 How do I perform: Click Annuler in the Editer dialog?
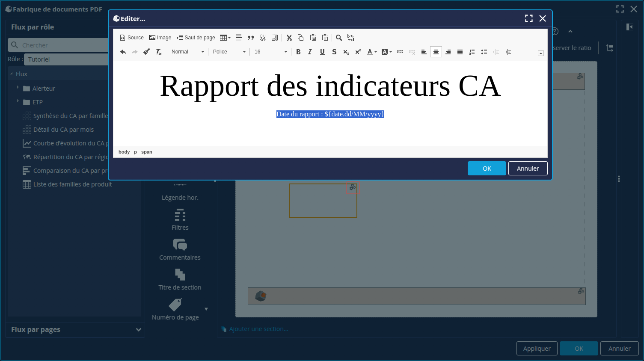click(x=528, y=169)
